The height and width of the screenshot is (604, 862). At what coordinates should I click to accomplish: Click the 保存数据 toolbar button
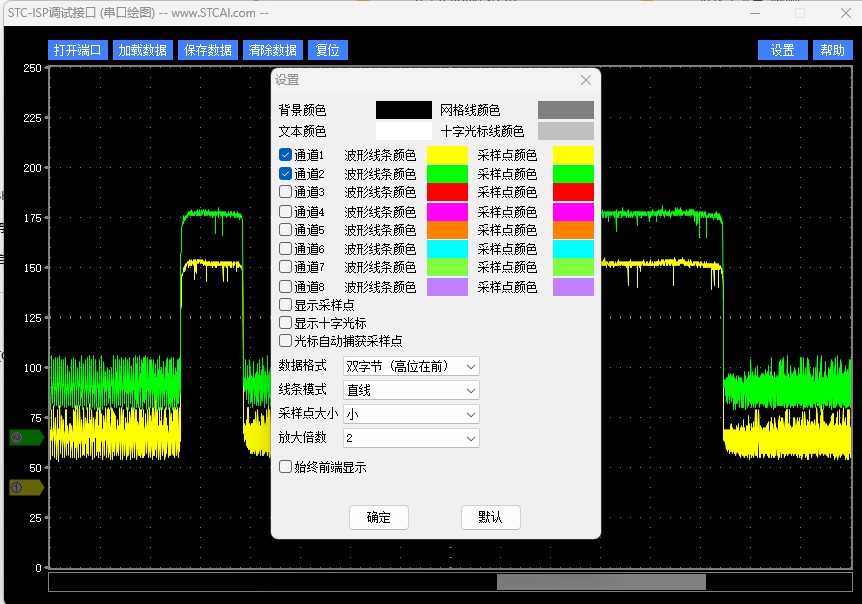tap(208, 50)
